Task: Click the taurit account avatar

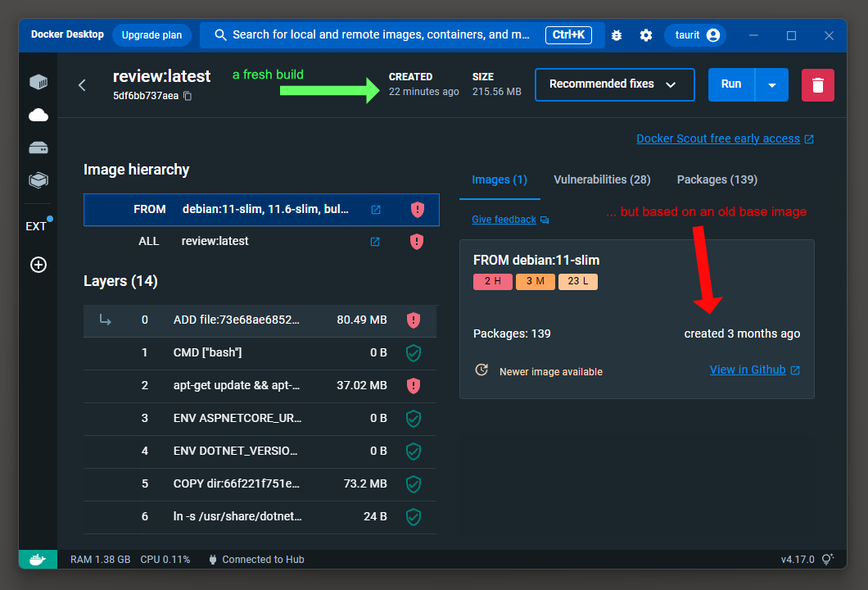Action: [x=713, y=35]
